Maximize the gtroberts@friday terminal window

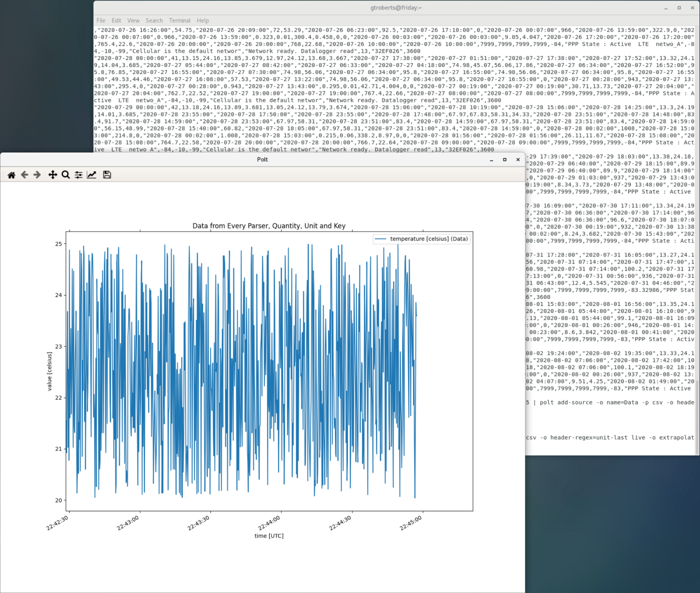tap(679, 8)
